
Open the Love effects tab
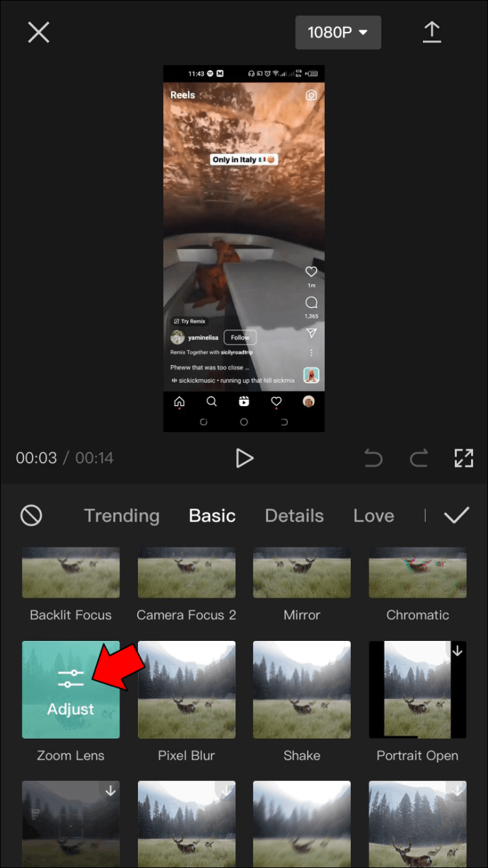373,516
